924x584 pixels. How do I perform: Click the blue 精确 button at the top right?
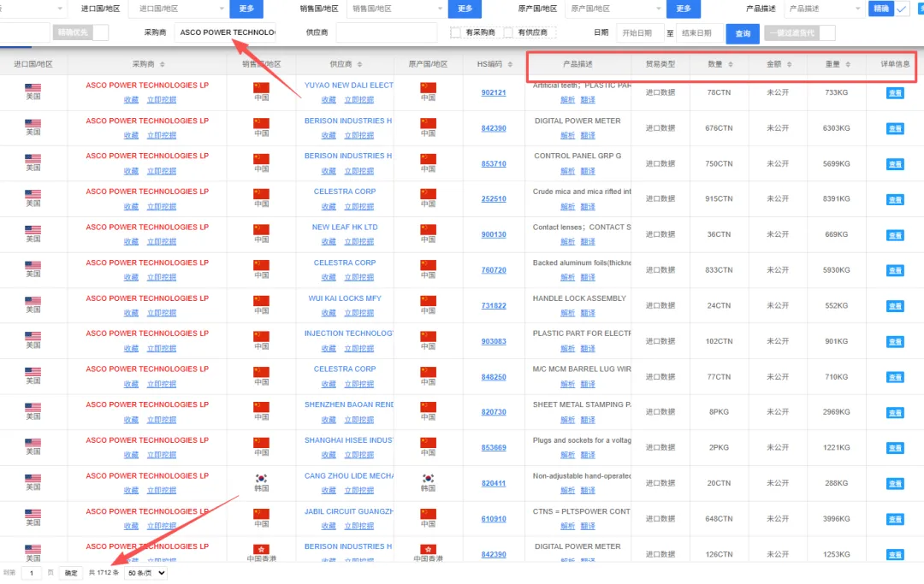tap(880, 9)
